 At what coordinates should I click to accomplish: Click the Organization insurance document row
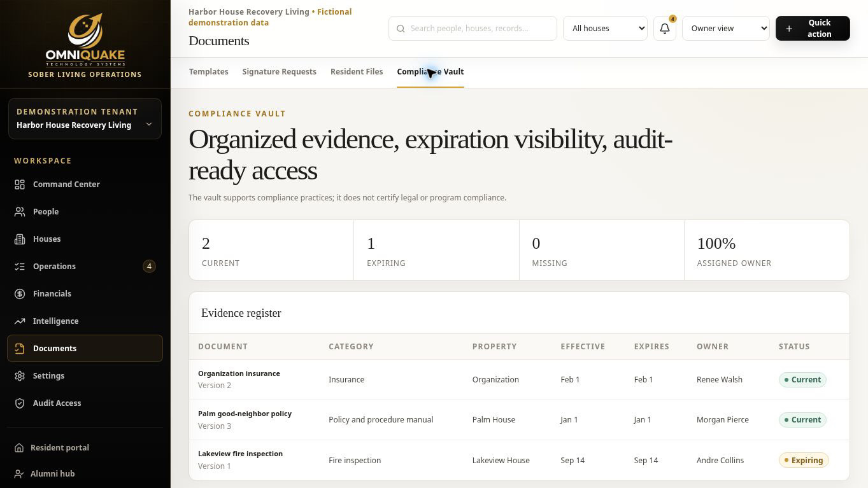pyautogui.click(x=519, y=380)
